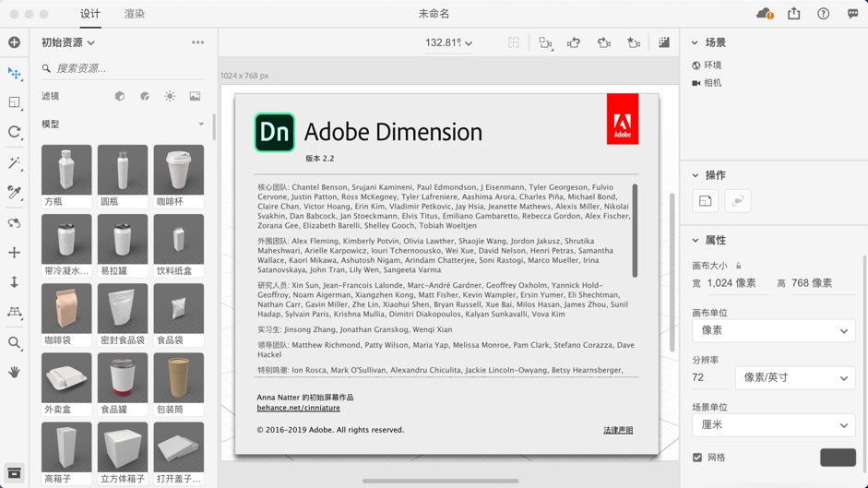Click the frame selection toolbar icon
This screenshot has height=488, width=868.
[x=546, y=42]
